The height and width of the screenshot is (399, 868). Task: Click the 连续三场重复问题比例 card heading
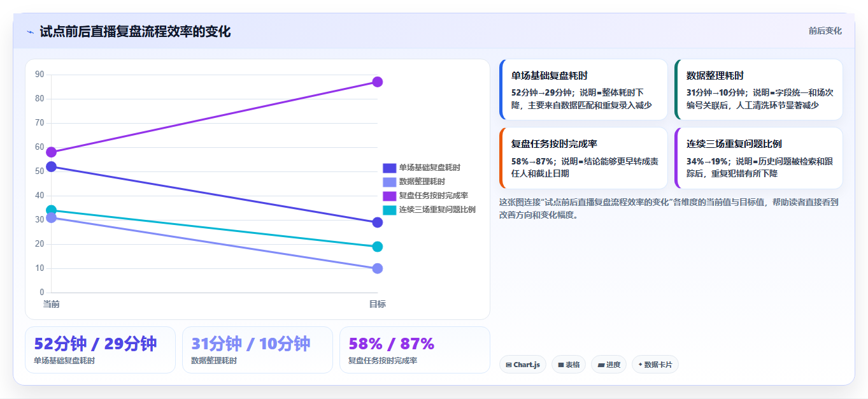(x=734, y=143)
